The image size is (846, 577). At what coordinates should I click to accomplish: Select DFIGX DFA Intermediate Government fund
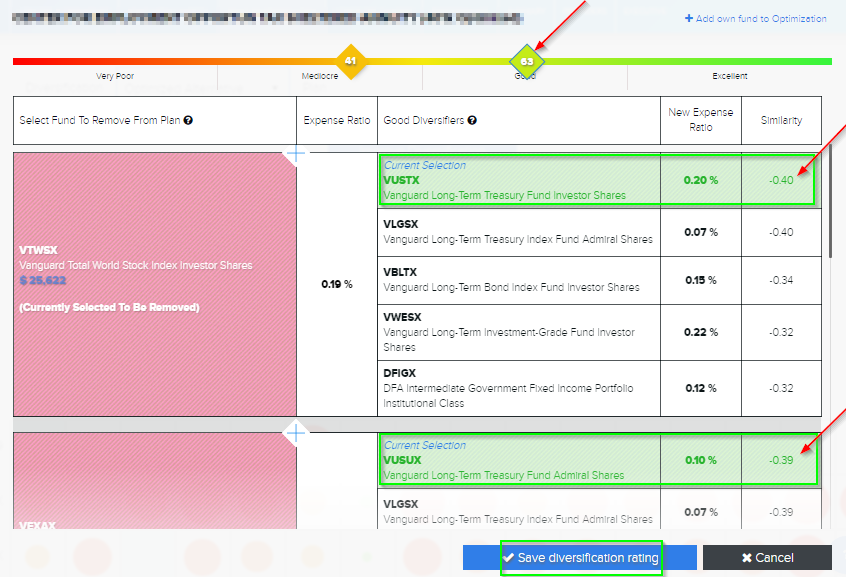pyautogui.click(x=518, y=388)
